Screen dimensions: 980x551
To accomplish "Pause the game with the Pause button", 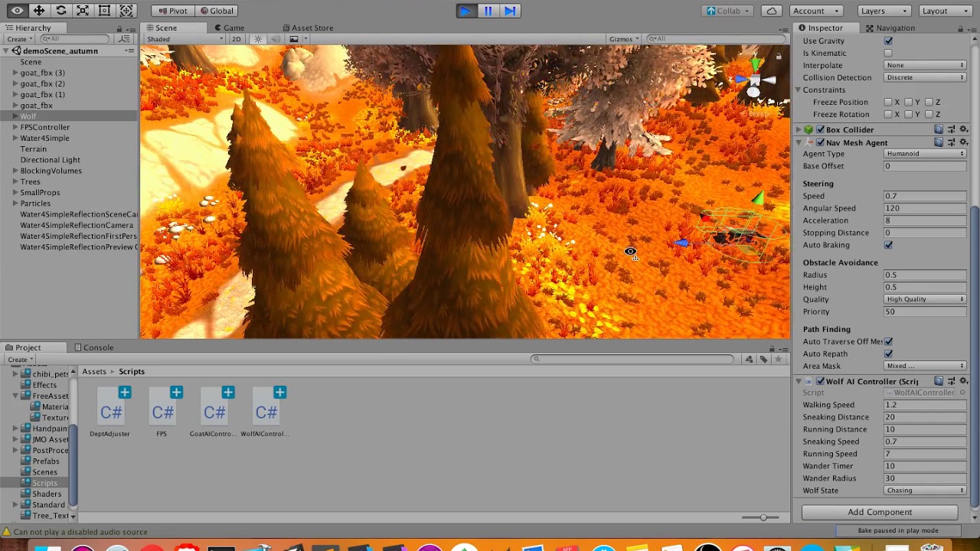I will click(x=488, y=11).
